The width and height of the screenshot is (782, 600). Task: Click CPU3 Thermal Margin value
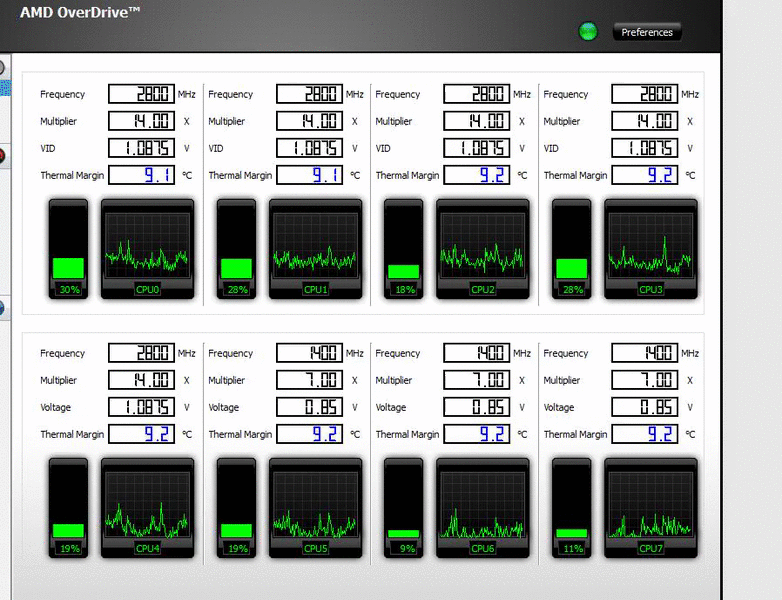tap(645, 175)
